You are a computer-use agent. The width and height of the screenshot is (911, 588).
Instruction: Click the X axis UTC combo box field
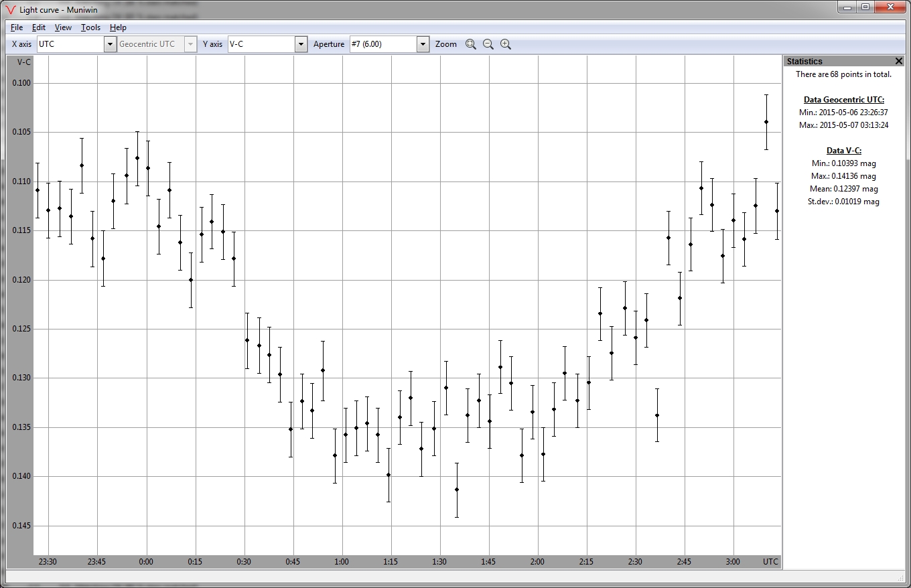coord(71,44)
